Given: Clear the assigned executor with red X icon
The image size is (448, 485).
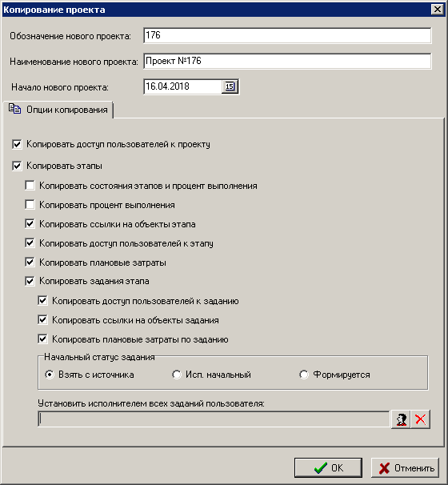Looking at the screenshot, I should pyautogui.click(x=421, y=419).
